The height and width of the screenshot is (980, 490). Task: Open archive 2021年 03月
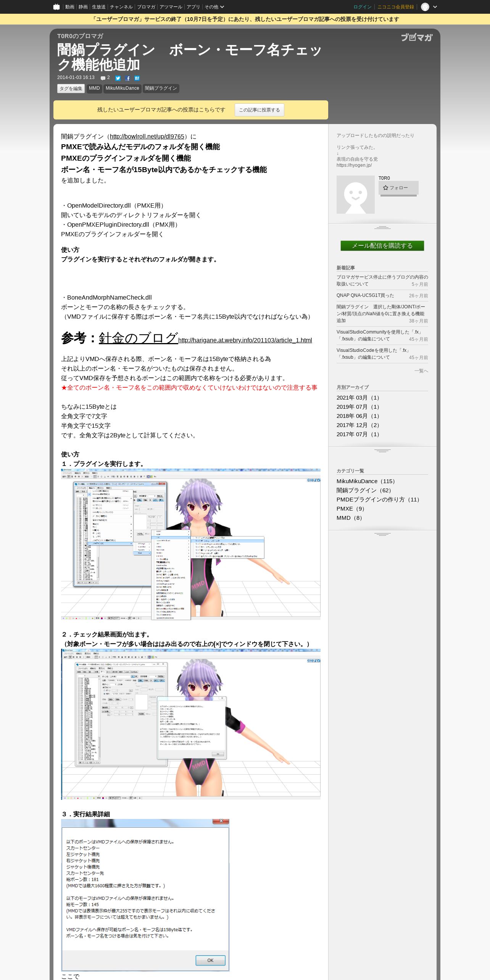[359, 398]
